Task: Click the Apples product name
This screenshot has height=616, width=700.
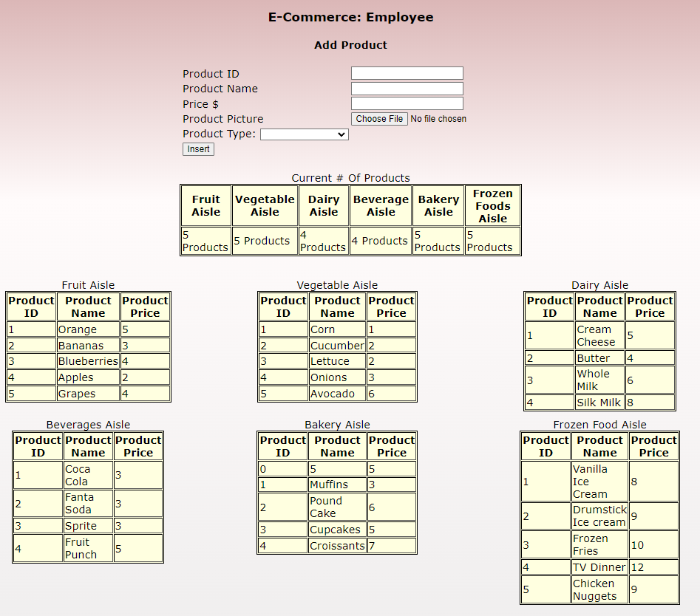Action: click(89, 377)
